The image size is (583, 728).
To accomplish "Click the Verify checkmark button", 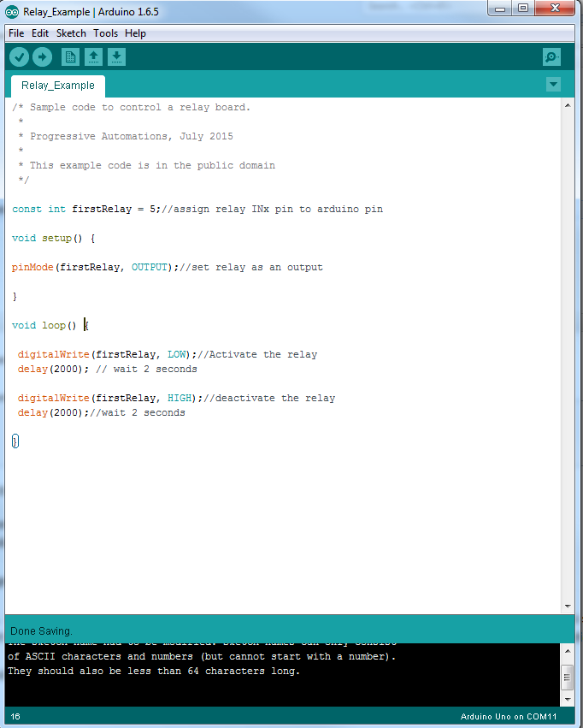I will click(19, 57).
